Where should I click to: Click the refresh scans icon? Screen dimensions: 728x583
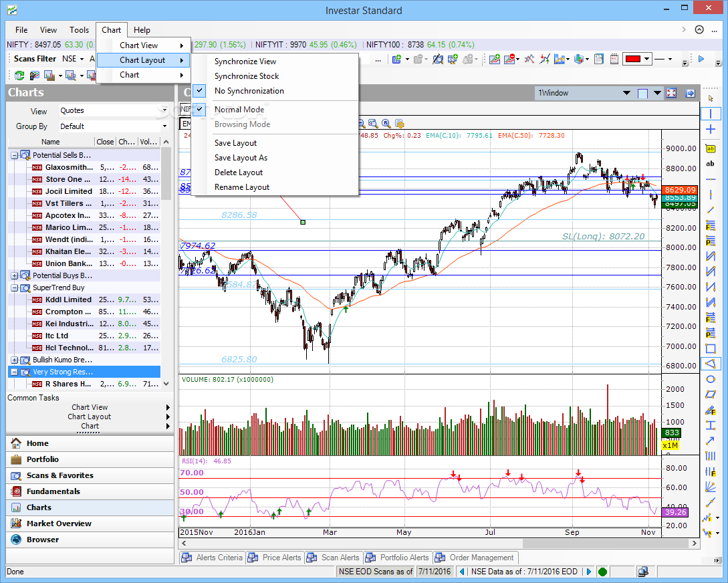pos(19,76)
